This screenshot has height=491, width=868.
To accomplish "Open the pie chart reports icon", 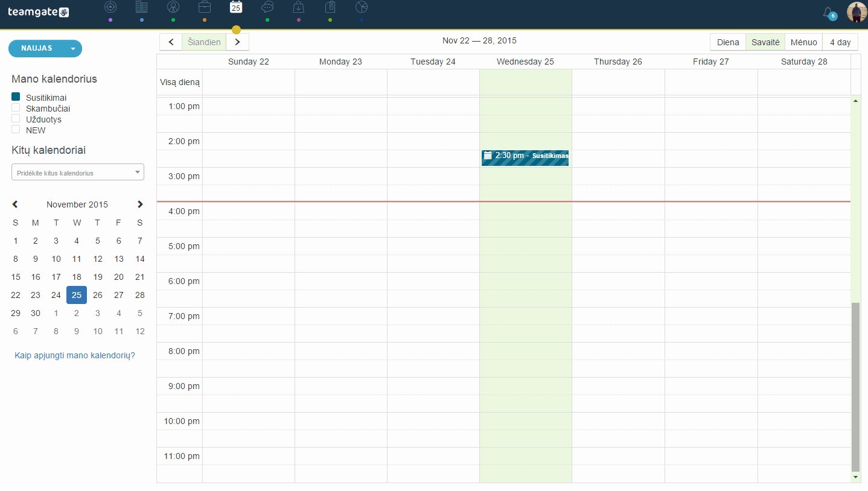I will [362, 7].
